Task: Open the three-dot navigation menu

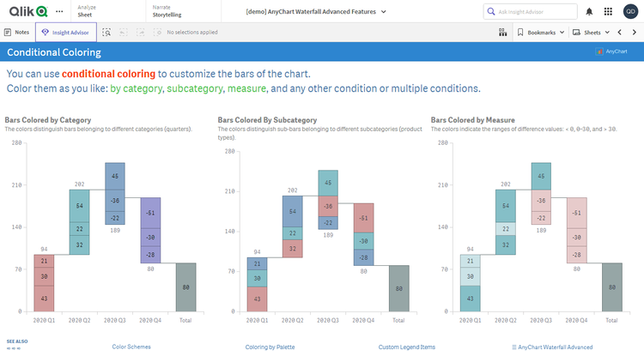Action: click(58, 11)
